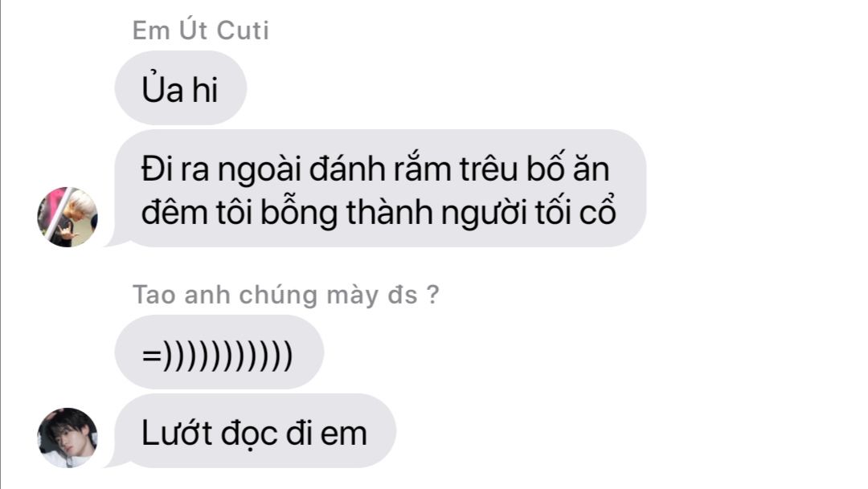Click the word "hi" in first bubble
The height and width of the screenshot is (489, 868).
[x=205, y=89]
